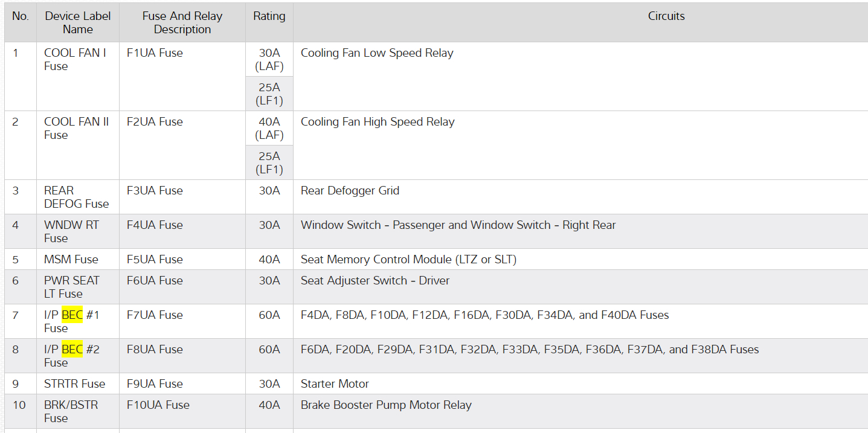Click "Cooling Fan Low Speed Relay" text
The height and width of the screenshot is (433, 868).
[x=377, y=53]
